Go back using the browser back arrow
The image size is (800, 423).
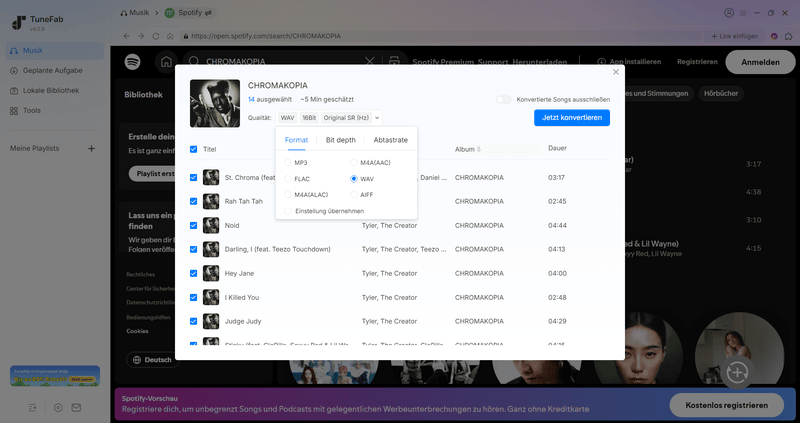pyautogui.click(x=127, y=36)
